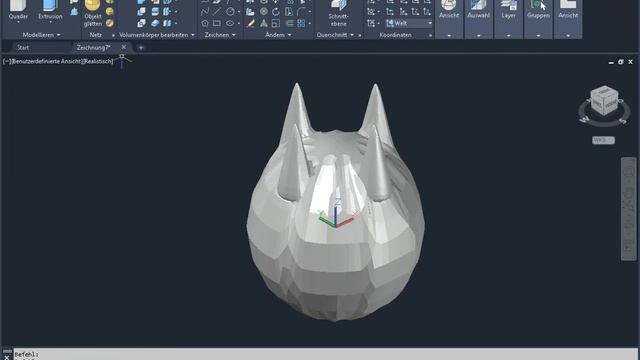Open the Layer panel button
This screenshot has width=640, height=360.
pyautogui.click(x=509, y=19)
